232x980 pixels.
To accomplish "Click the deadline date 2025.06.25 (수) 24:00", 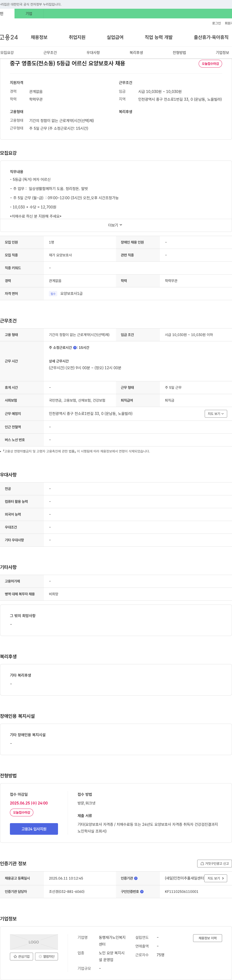I will tap(29, 803).
